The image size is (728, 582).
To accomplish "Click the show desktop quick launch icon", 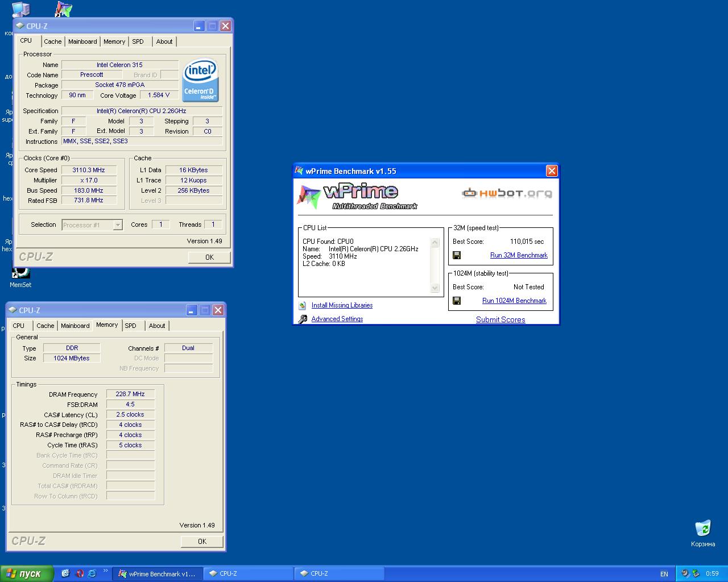I will click(65, 573).
